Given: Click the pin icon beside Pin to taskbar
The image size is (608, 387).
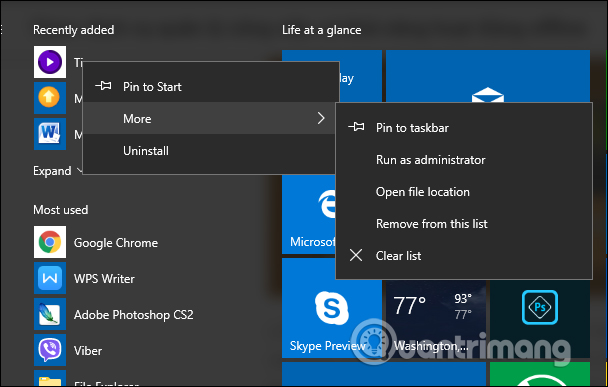Looking at the screenshot, I should (356, 127).
